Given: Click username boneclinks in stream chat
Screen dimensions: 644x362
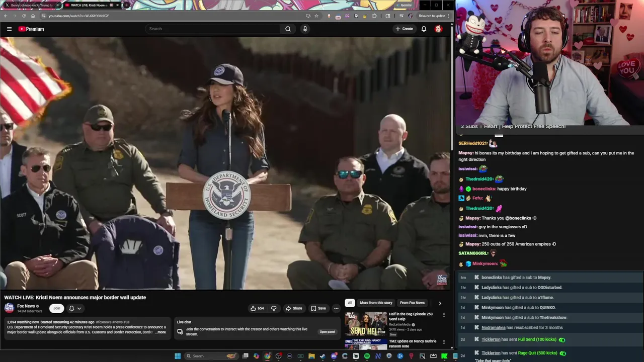Looking at the screenshot, I should (484, 189).
